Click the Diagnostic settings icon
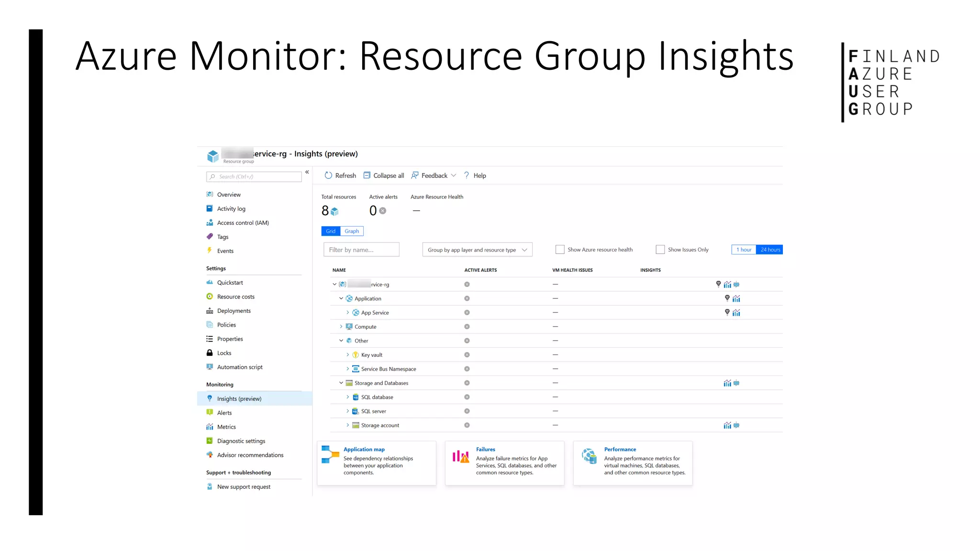 point(210,441)
